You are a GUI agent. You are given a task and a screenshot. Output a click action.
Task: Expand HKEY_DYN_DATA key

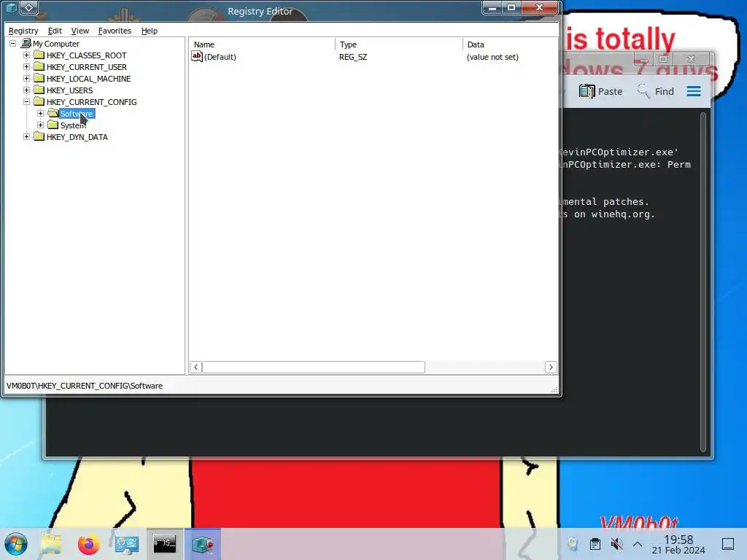[x=27, y=136]
